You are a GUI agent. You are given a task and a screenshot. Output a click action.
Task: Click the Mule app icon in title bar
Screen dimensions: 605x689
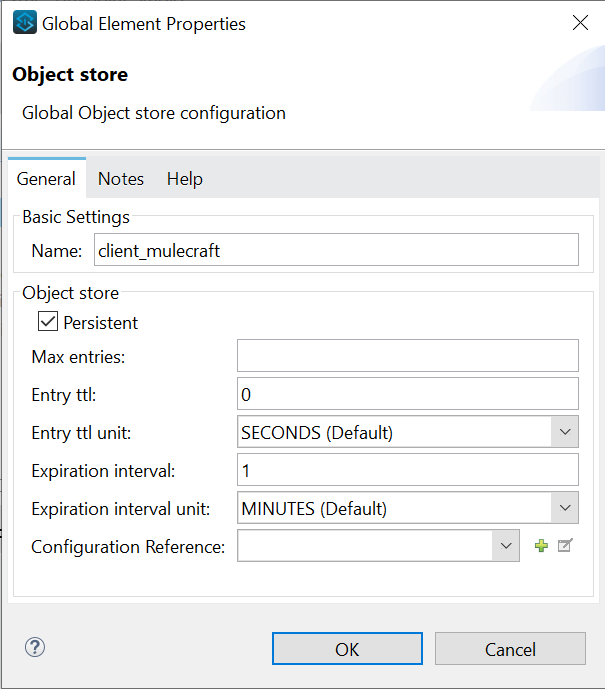[25, 22]
